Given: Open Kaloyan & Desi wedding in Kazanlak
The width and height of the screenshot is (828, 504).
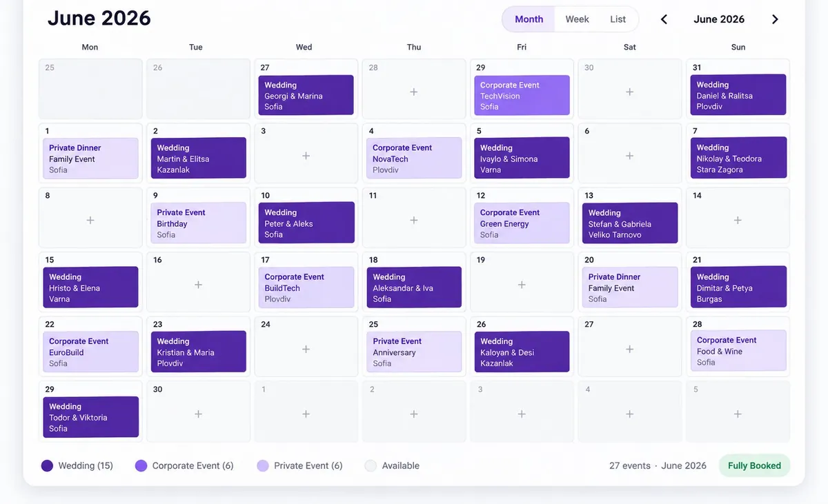Looking at the screenshot, I should pos(522,352).
